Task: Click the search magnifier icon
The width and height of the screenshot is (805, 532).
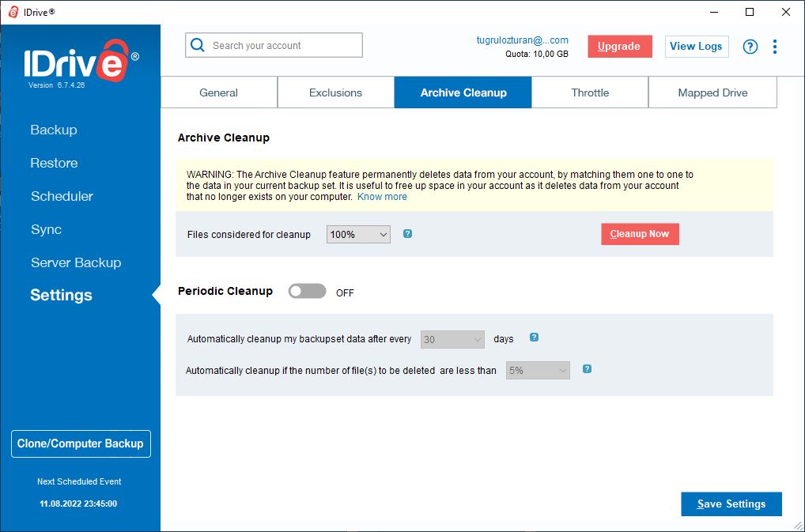Action: (198, 45)
